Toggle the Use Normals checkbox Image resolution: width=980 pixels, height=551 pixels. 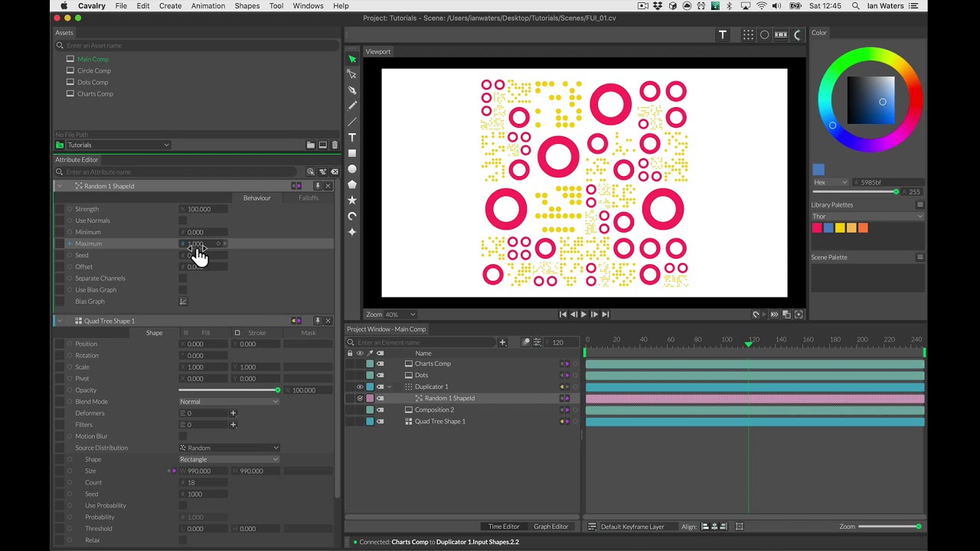(x=183, y=220)
